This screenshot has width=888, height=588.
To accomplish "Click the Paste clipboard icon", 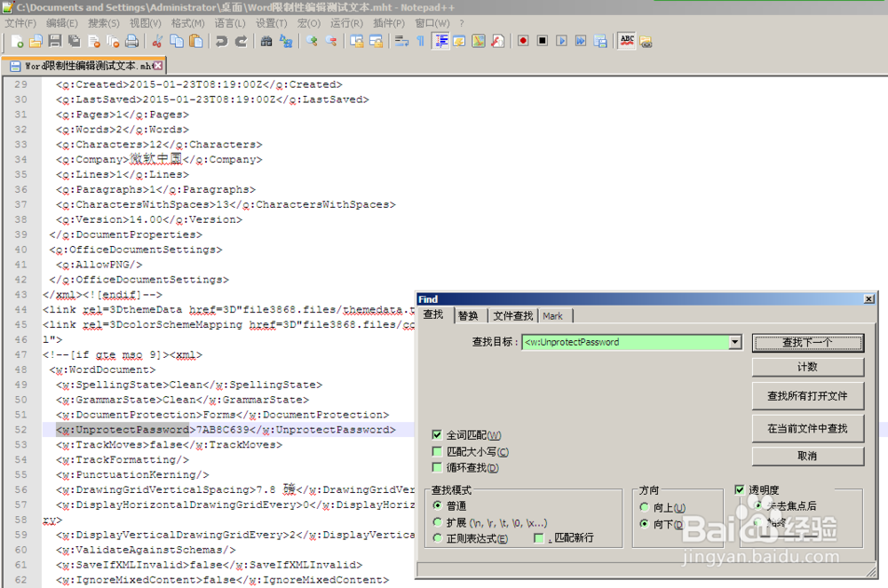I will [196, 42].
